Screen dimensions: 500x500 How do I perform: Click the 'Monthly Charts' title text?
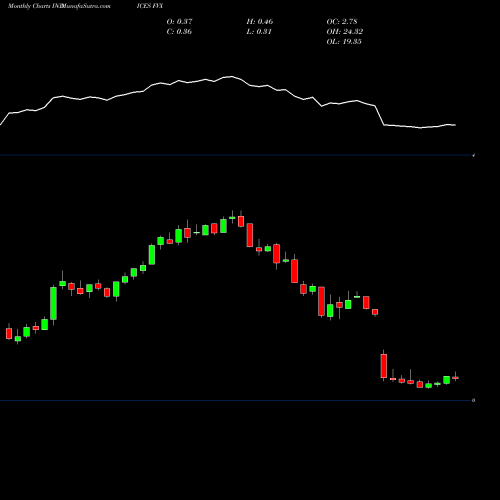(29, 6)
